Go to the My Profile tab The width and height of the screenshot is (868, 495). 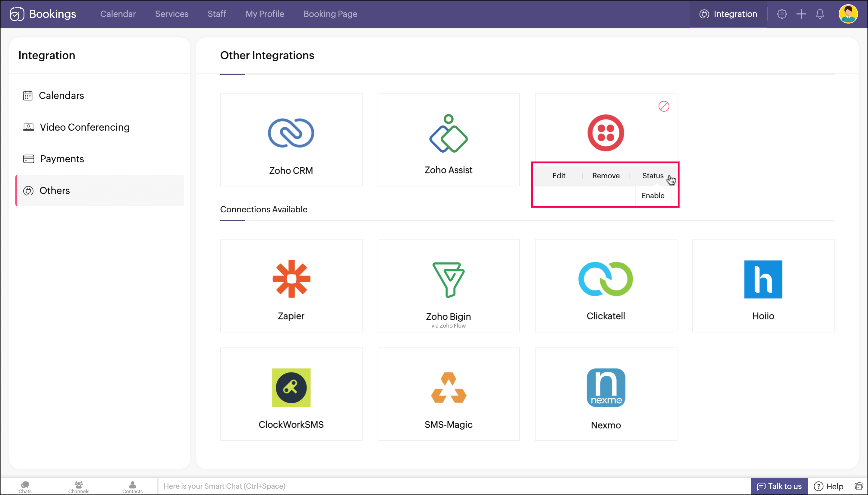point(265,14)
